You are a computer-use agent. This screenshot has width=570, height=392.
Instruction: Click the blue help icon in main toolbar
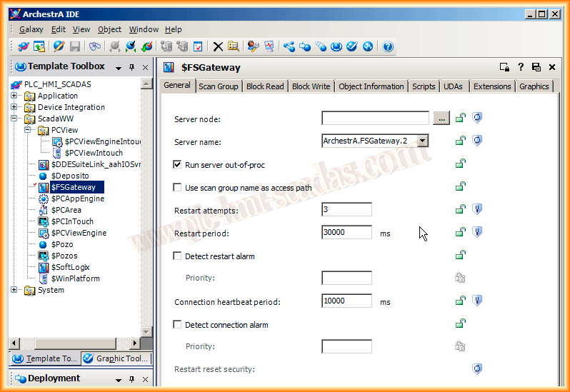tap(388, 46)
